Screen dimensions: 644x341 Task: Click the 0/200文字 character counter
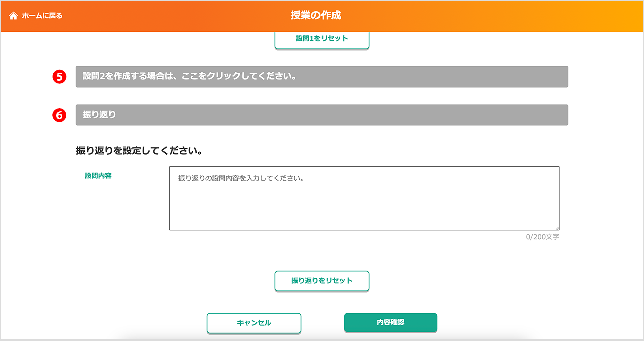(x=542, y=237)
